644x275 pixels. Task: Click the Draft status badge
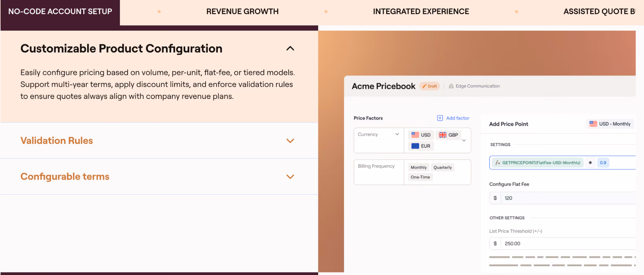pyautogui.click(x=430, y=86)
